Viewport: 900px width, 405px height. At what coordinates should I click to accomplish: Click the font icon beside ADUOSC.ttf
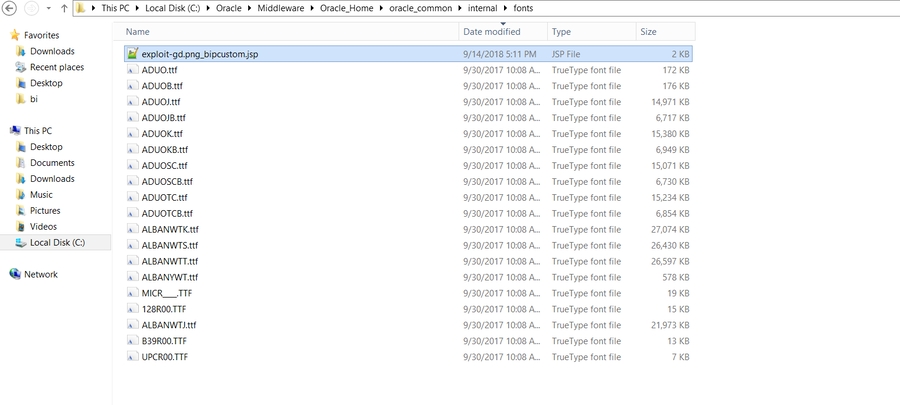click(133, 166)
